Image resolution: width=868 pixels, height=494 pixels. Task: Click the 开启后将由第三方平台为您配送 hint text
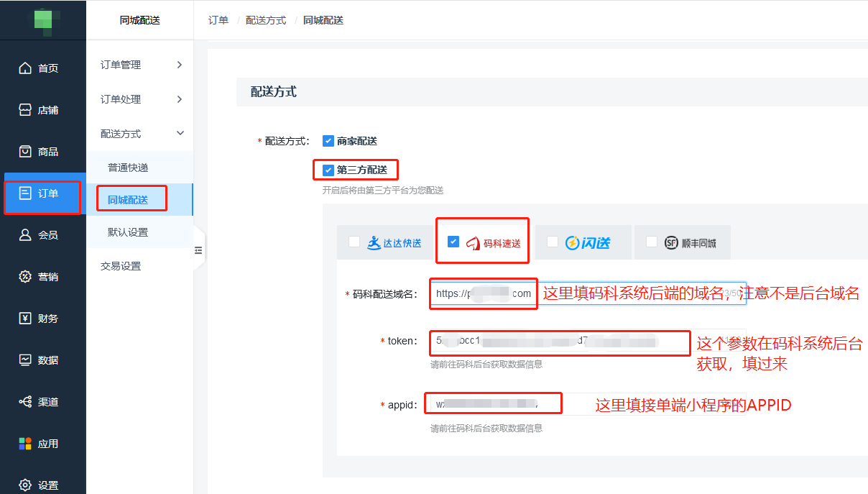[383, 191]
